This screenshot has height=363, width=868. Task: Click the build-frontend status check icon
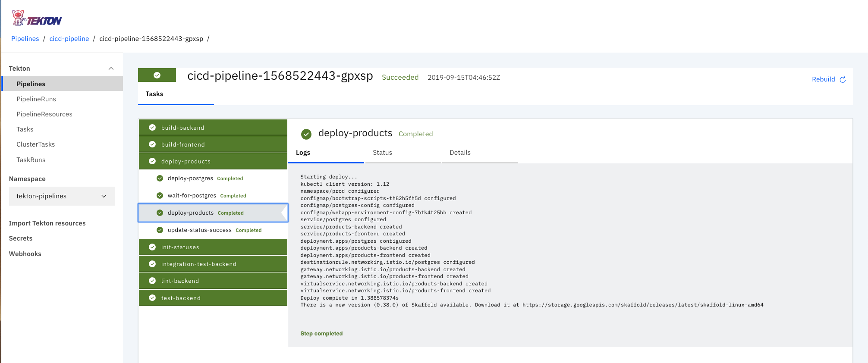152,144
